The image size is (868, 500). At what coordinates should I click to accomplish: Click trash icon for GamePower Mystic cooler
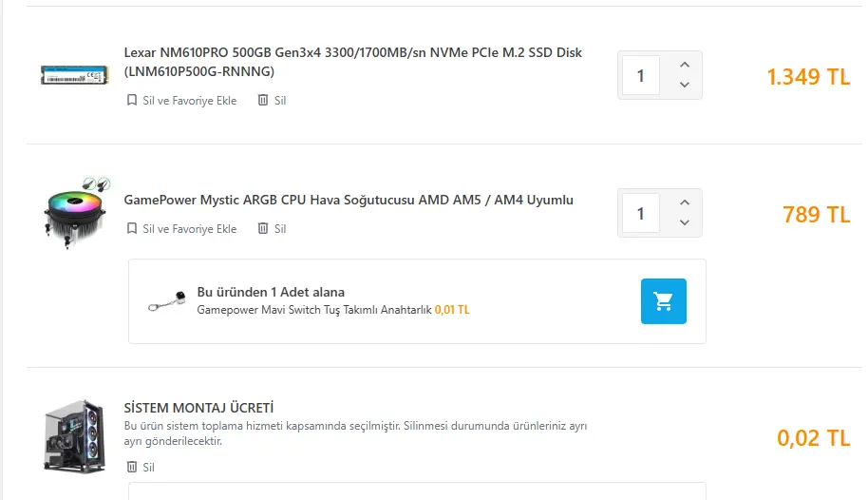[x=263, y=228]
